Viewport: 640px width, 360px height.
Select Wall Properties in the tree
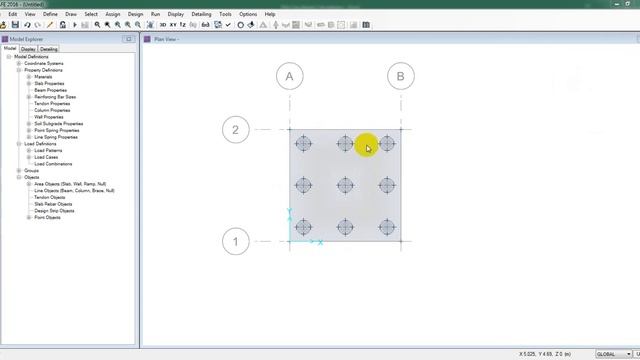[49, 117]
